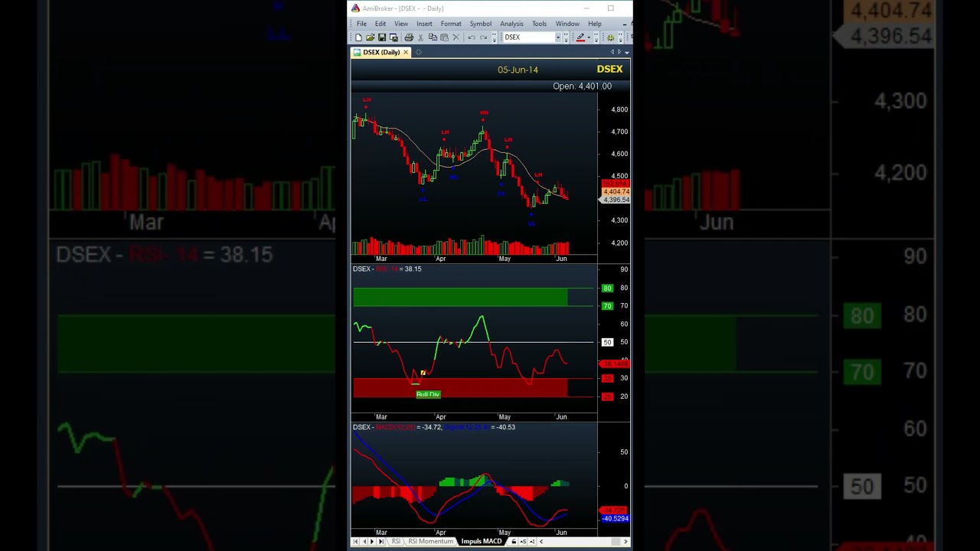Screen dimensions: 980x551
Task: Open the Analysis menu
Action: coord(511,24)
